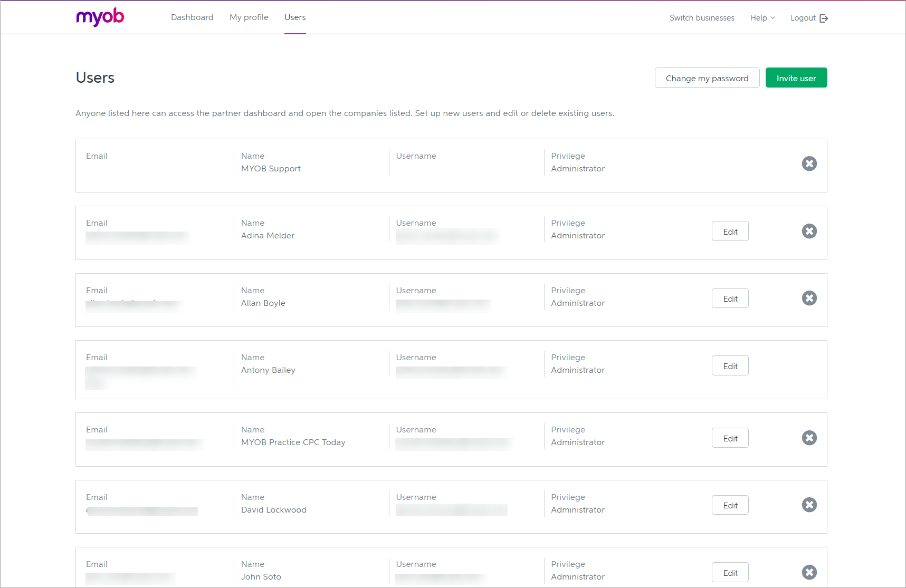Image resolution: width=906 pixels, height=588 pixels.
Task: Edit John Soto's user details
Action: click(730, 572)
